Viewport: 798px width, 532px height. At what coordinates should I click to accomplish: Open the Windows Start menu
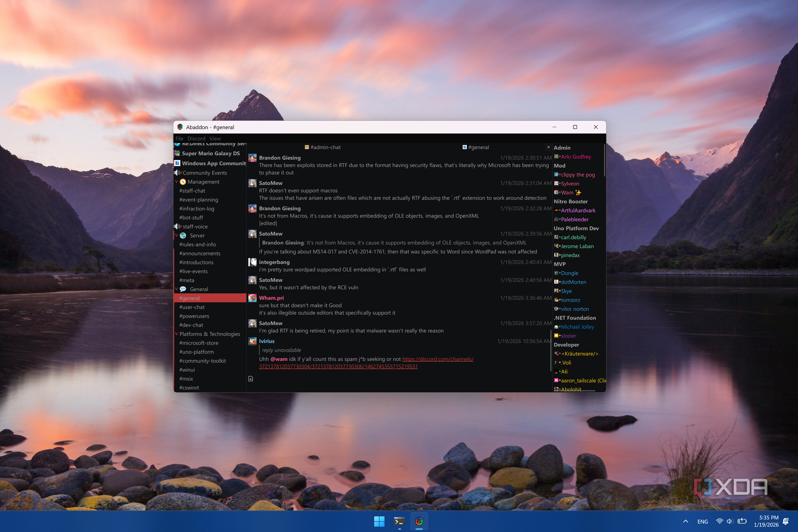click(379, 521)
